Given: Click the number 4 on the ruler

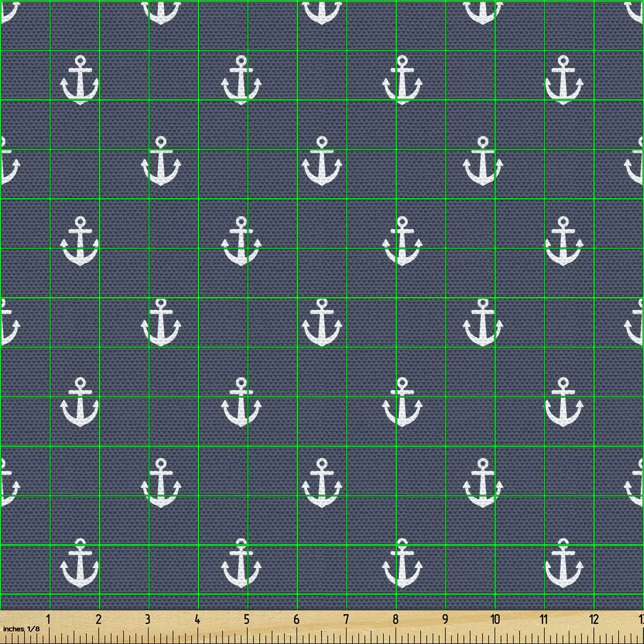Looking at the screenshot, I should [x=197, y=620].
